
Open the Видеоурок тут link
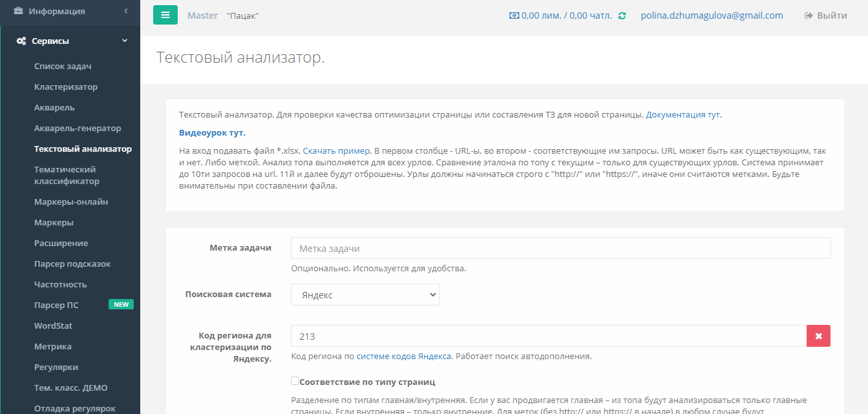pos(212,133)
